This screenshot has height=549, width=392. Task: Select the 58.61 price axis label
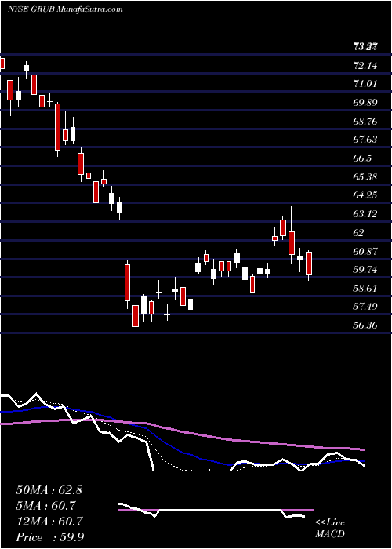[365, 288]
